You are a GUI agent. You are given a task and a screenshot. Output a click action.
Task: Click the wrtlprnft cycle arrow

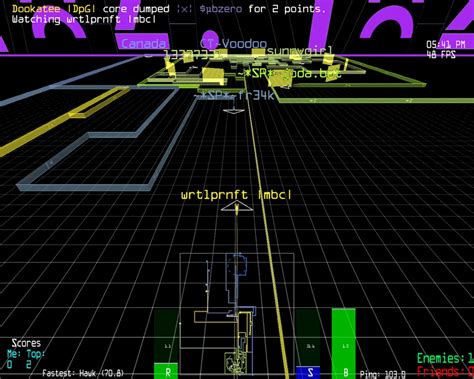(237, 207)
